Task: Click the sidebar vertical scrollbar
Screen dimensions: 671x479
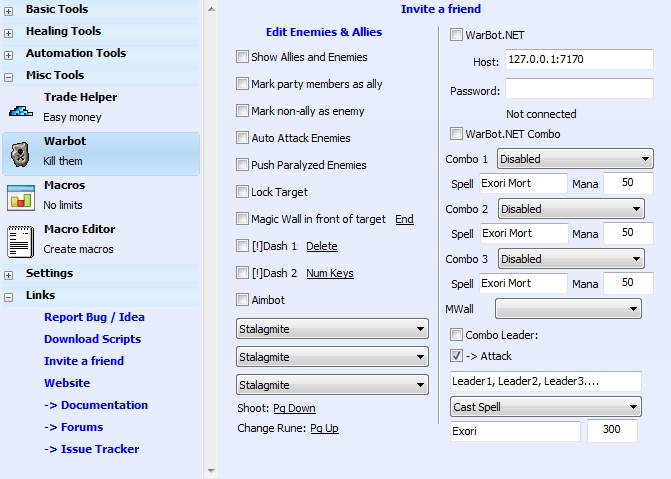Action: point(210,240)
